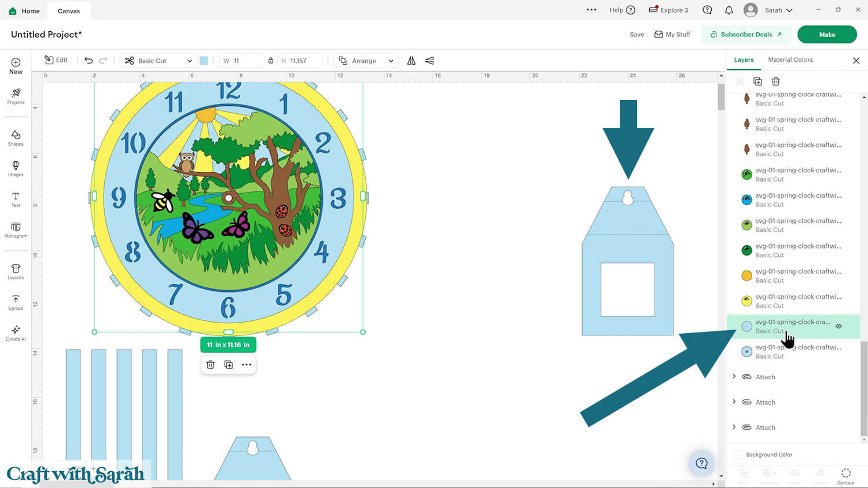This screenshot has height=488, width=868.
Task: Open the Basic Cut operation dropdown
Action: click(158, 61)
